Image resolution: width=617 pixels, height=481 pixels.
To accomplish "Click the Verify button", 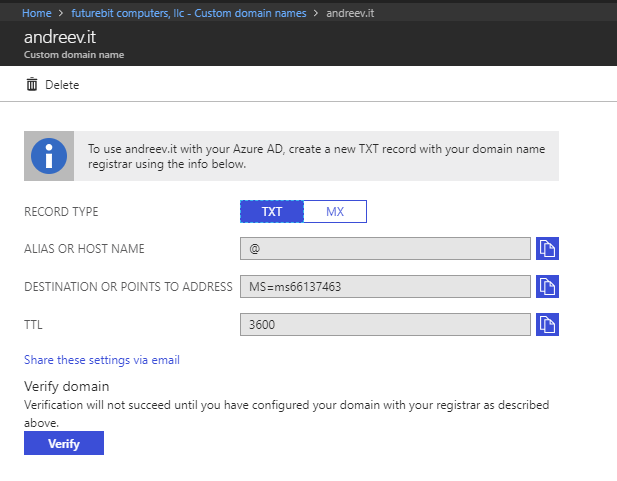I will click(64, 443).
